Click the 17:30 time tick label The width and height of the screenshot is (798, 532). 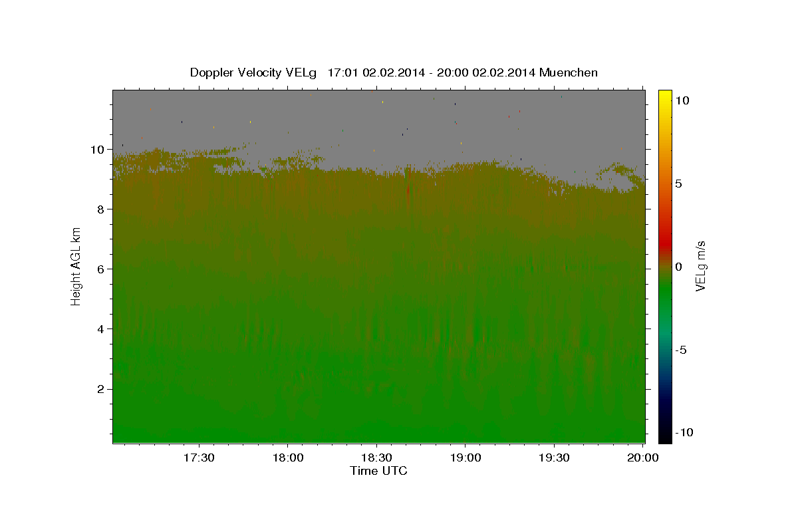[x=199, y=458]
